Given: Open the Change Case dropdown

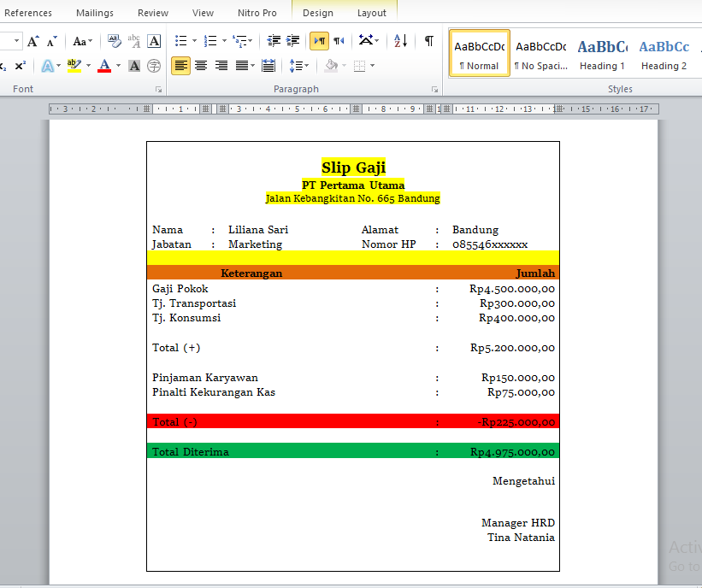Looking at the screenshot, I should (80, 41).
